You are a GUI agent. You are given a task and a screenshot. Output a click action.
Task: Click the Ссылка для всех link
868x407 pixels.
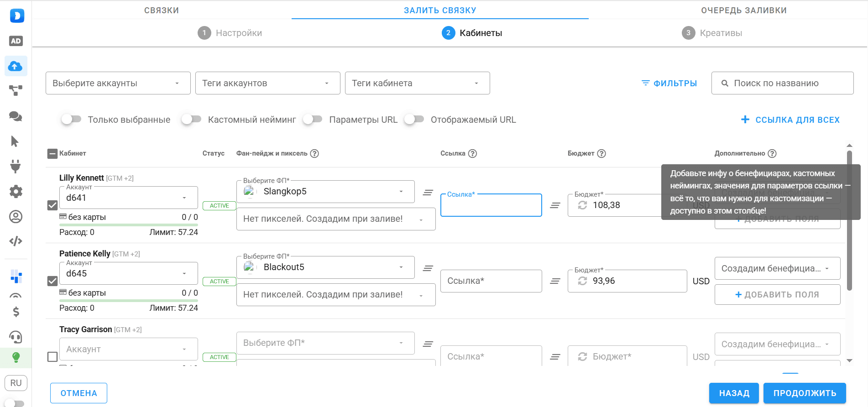tap(790, 120)
